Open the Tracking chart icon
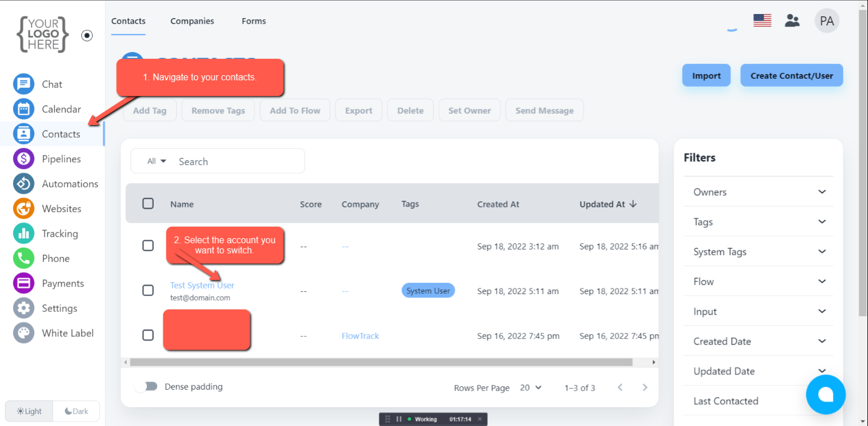This screenshot has height=426, width=868. pyautogui.click(x=23, y=234)
